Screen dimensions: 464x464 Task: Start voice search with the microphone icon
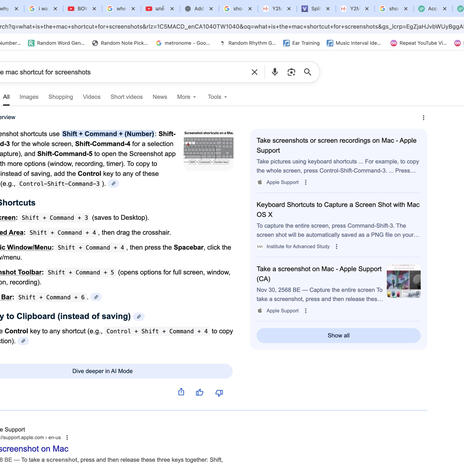point(275,72)
